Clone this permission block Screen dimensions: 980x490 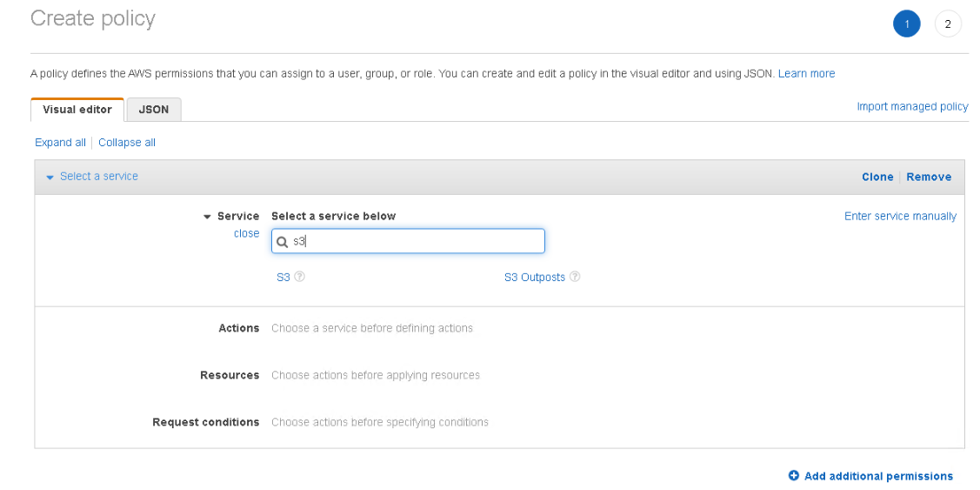pos(877,177)
